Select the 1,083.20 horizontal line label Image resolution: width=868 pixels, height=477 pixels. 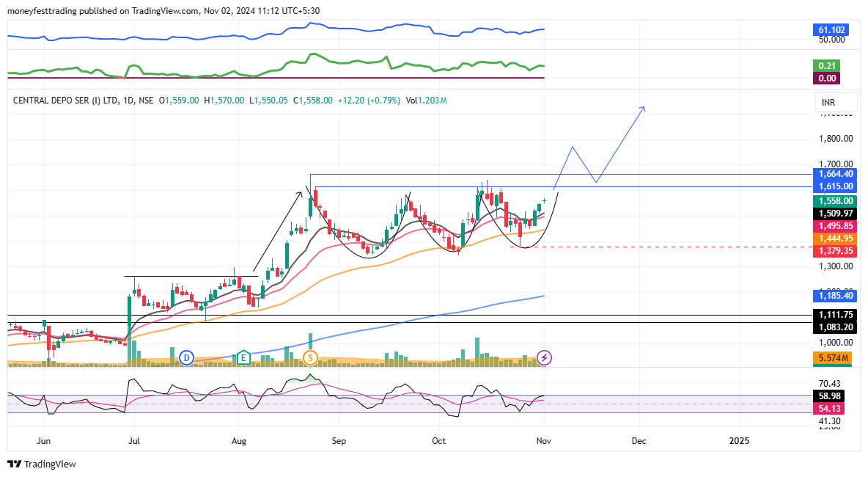pos(836,327)
